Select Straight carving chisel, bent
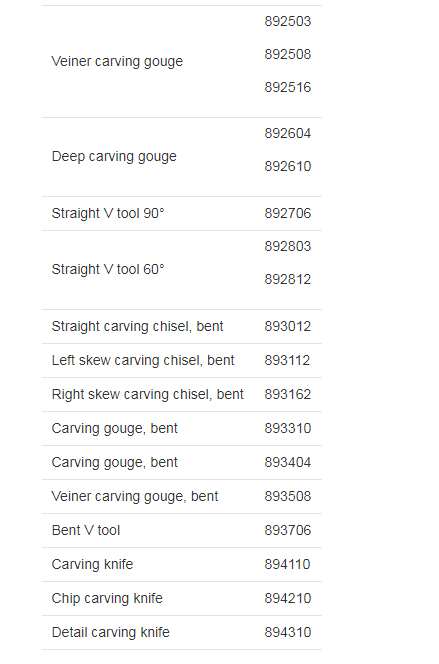Viewport: 439px width, 664px height. point(137,326)
